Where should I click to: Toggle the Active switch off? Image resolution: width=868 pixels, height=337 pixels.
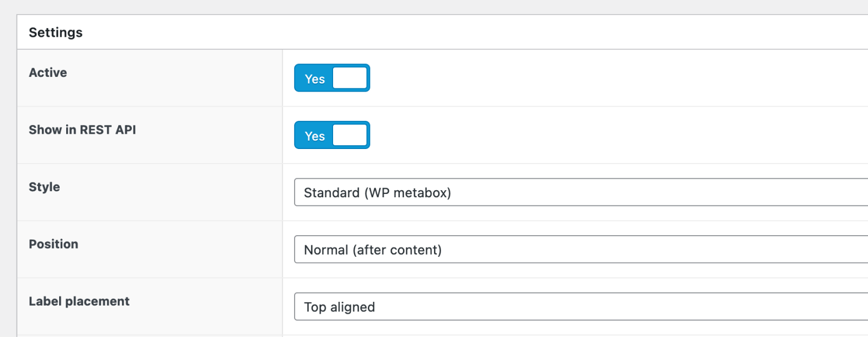pyautogui.click(x=331, y=77)
